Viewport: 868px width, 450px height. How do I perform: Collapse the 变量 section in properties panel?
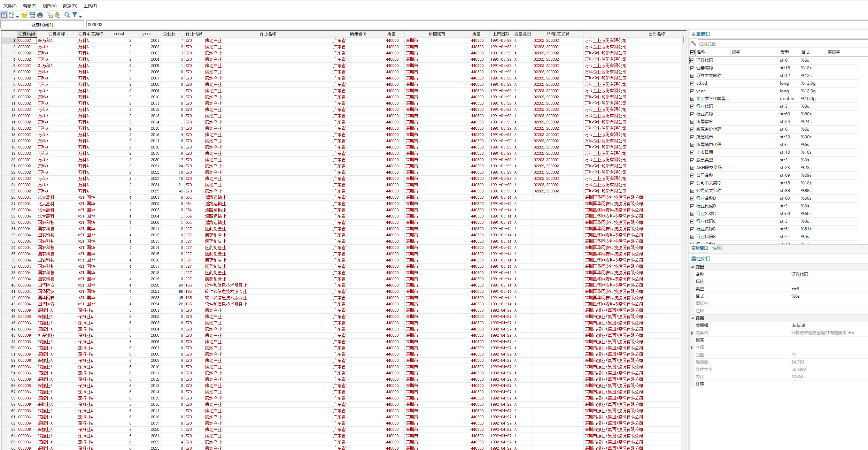coord(692,267)
